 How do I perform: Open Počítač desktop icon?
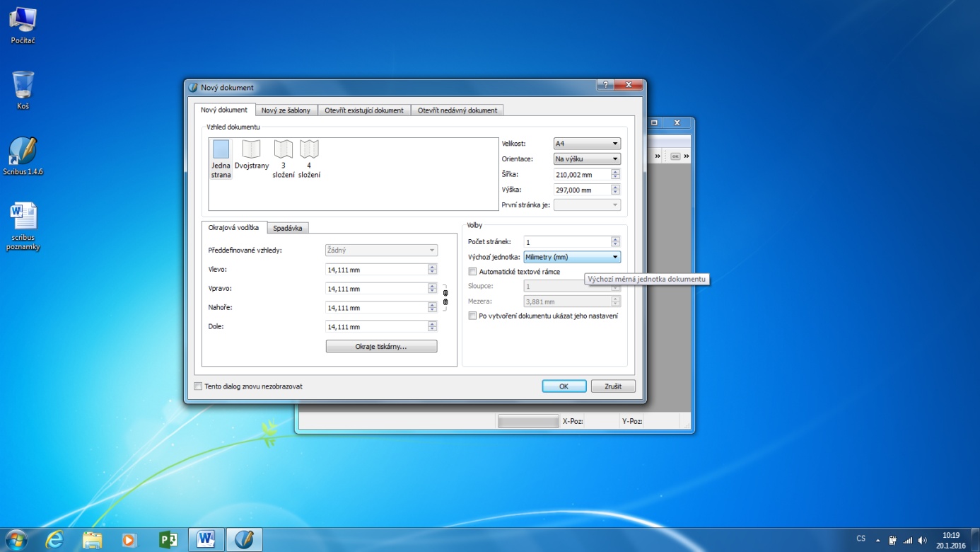23,25
